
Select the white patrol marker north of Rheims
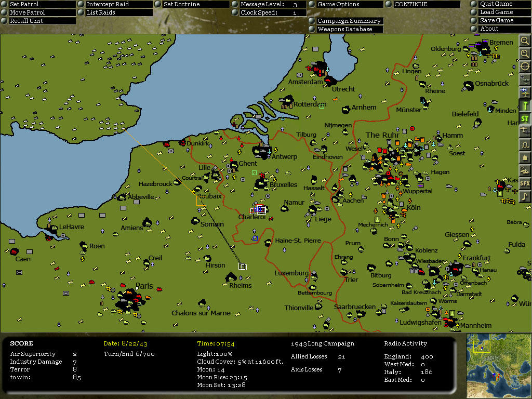click(242, 267)
